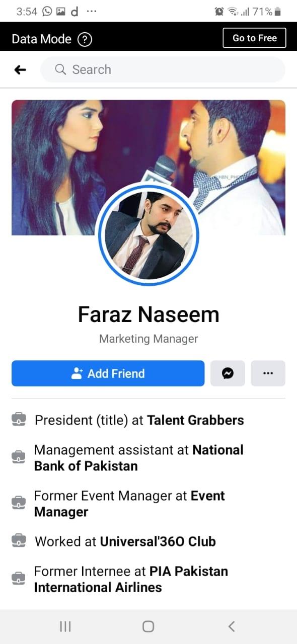
Task: Open National Bank of Pakistan link
Action: (139, 458)
